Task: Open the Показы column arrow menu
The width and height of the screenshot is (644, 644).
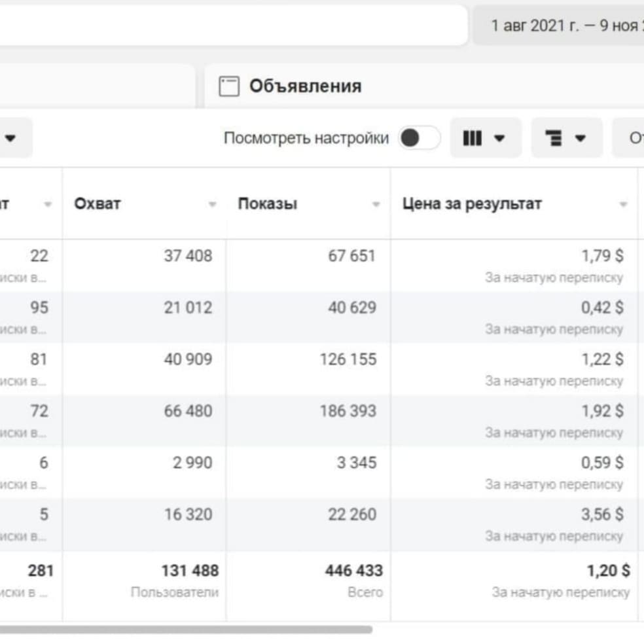Action: point(376,205)
